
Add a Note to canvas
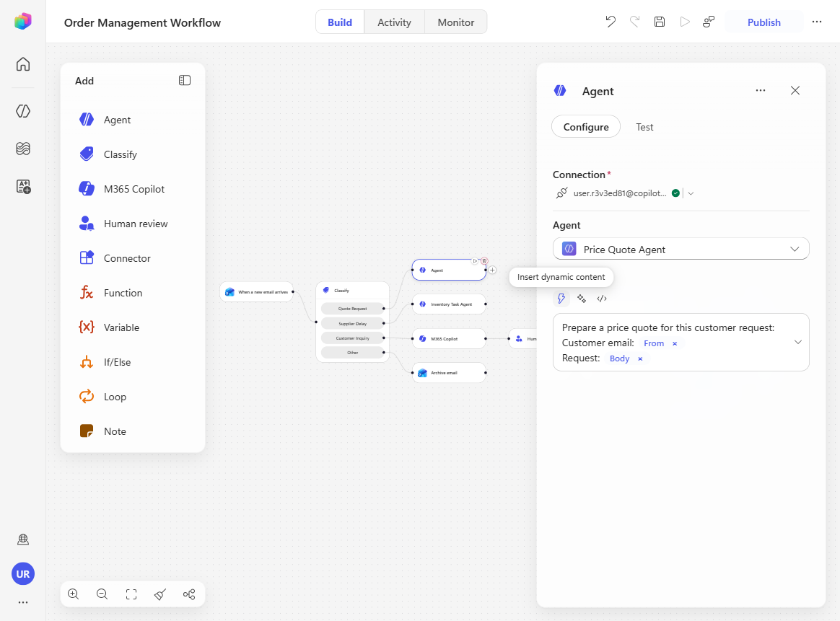click(x=133, y=431)
